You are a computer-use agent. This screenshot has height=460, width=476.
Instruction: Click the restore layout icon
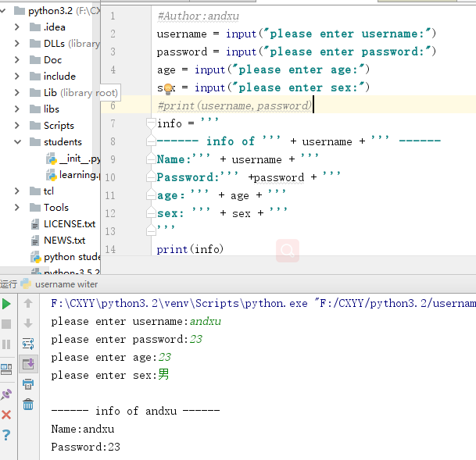tap(6, 369)
